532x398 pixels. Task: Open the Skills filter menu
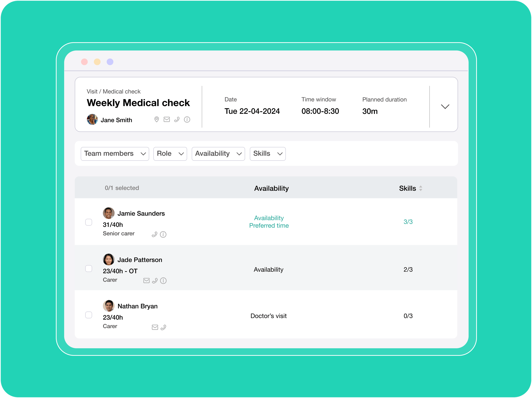[x=267, y=154]
